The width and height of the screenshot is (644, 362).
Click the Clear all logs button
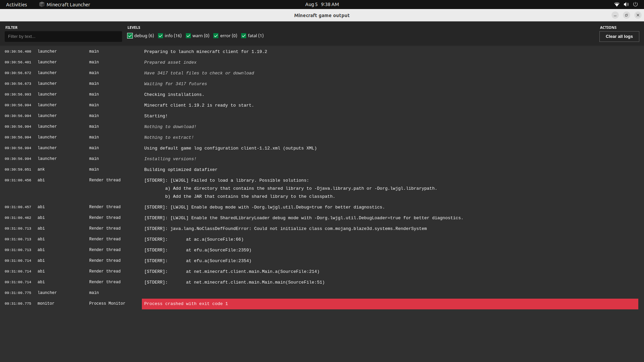coord(619,37)
